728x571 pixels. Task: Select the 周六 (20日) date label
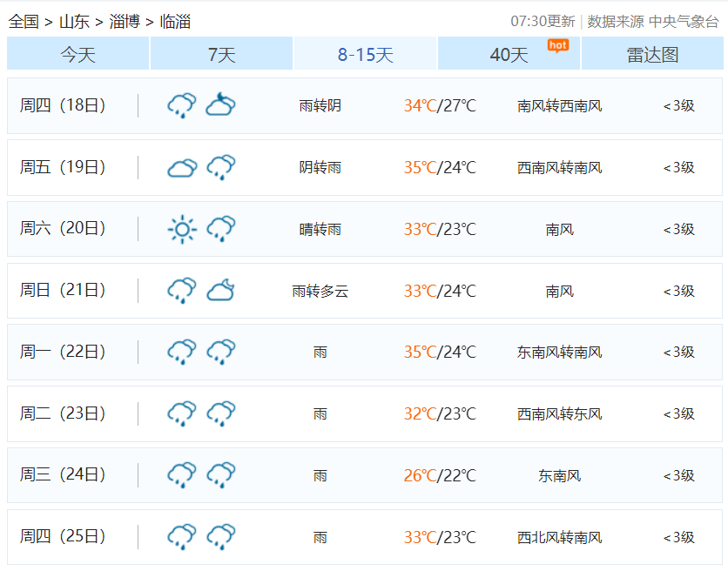click(63, 228)
